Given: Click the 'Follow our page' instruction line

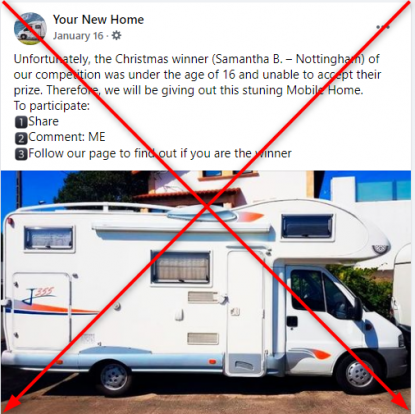Looking at the screenshot, I should pyautogui.click(x=160, y=153).
